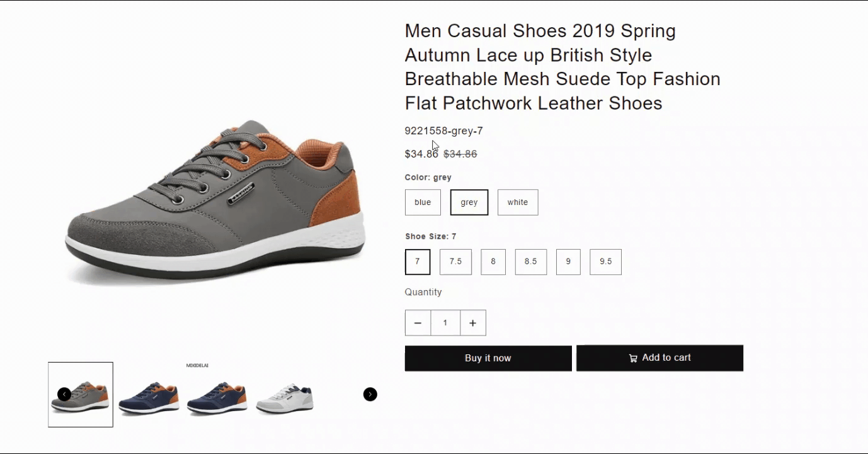Open the first navy blue shoe thumbnail
This screenshot has height=454, width=868.
coord(149,397)
